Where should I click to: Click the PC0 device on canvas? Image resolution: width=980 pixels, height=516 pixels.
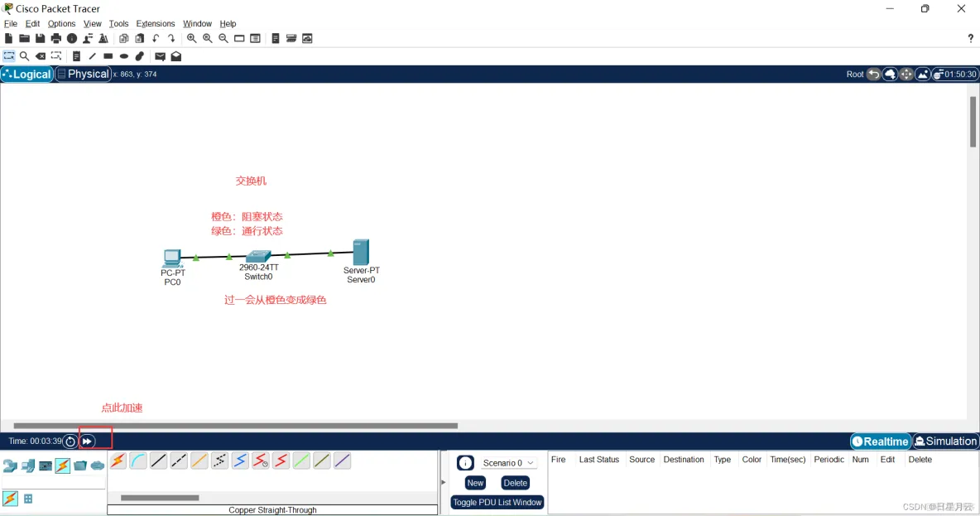172,258
